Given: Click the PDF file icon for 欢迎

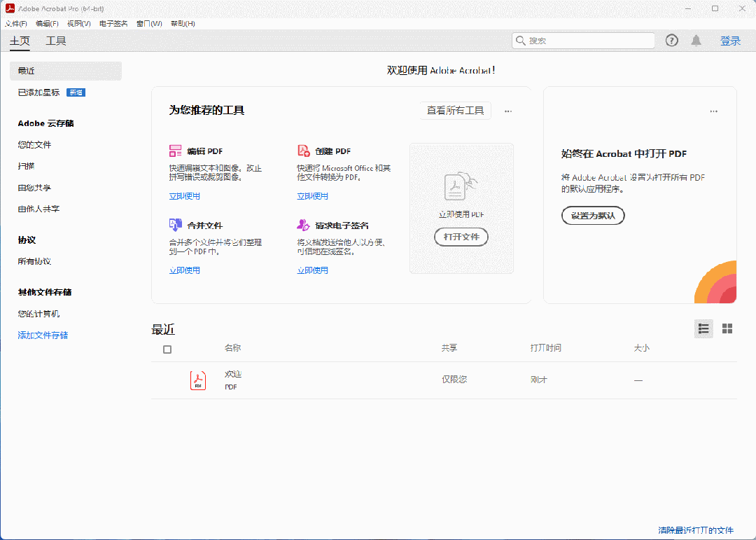Looking at the screenshot, I should point(197,380).
